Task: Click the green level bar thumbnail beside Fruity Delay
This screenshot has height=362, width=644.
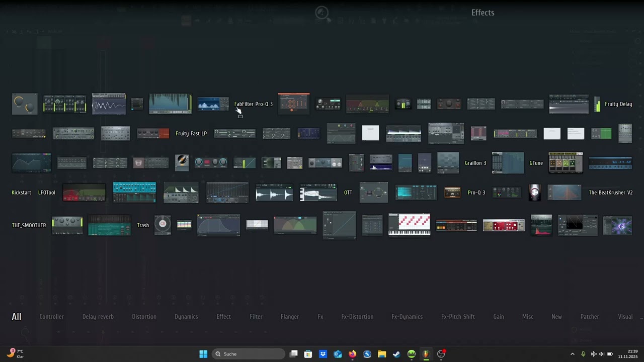Action: click(x=597, y=104)
